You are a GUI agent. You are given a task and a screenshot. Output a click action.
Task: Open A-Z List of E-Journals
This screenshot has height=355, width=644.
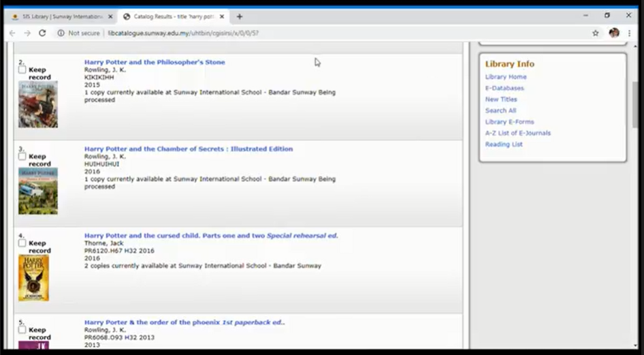tap(518, 133)
